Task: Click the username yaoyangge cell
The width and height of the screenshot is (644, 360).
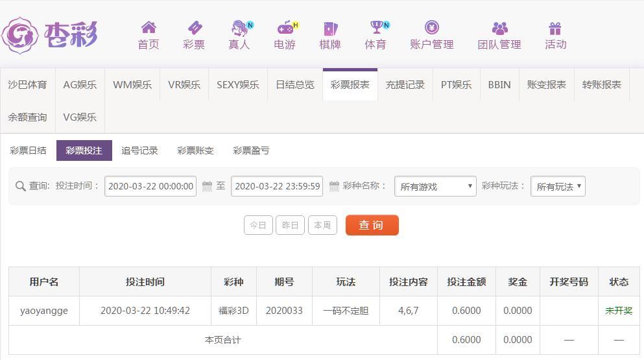Action: pyautogui.click(x=44, y=311)
